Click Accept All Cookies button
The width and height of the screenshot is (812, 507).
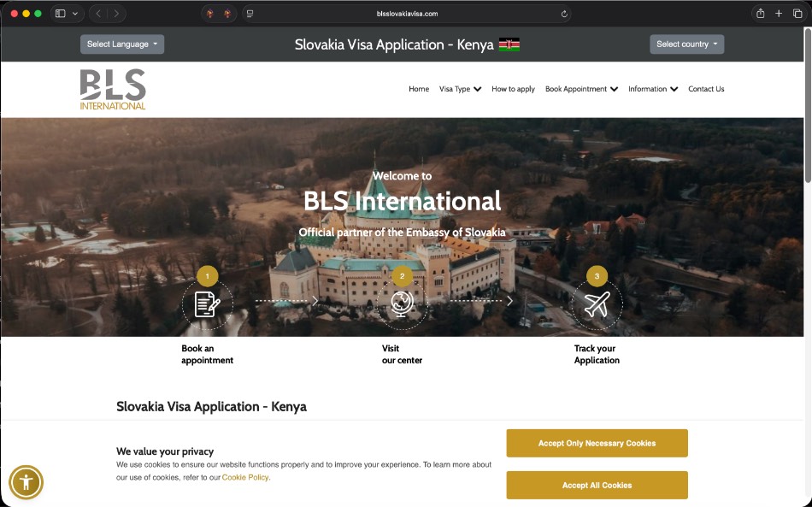tap(597, 486)
